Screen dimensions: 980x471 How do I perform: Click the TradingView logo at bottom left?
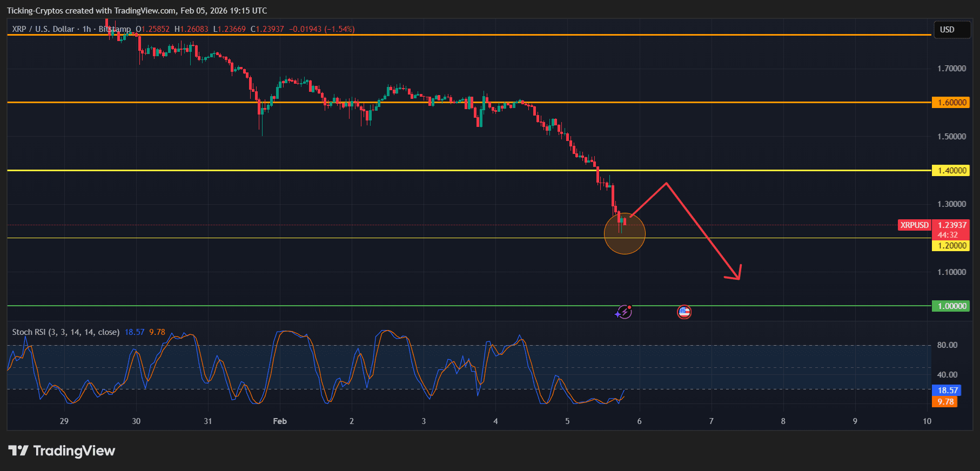tap(62, 450)
